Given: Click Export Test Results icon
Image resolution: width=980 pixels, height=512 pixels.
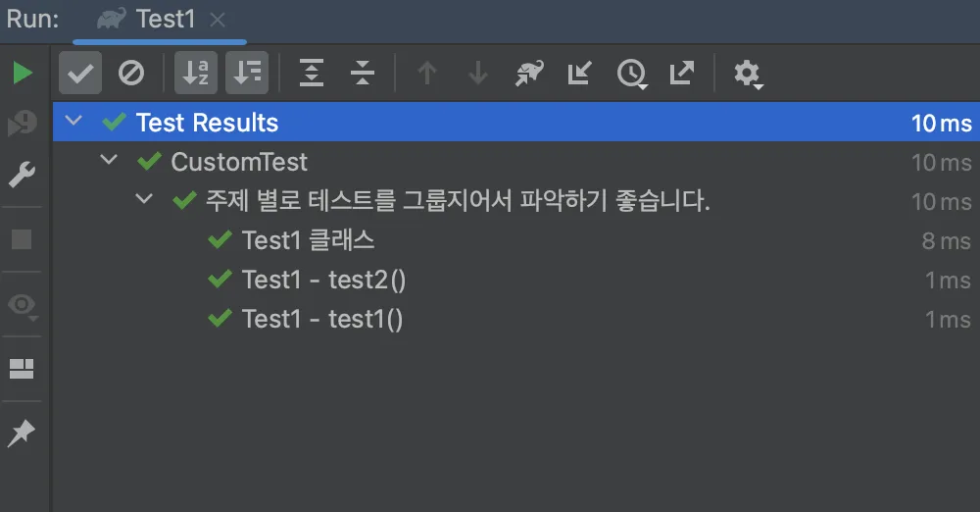Looking at the screenshot, I should point(682,73).
